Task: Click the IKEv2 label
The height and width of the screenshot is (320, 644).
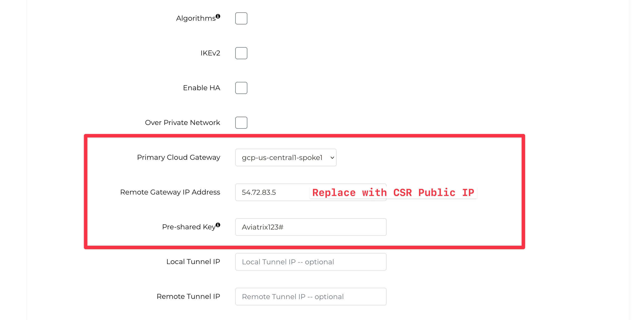Action: [x=210, y=53]
